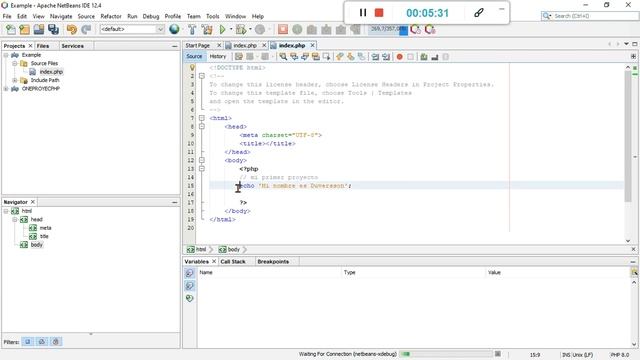Select index.php in the Projects tree
Viewport: 640px width, 360px height.
pyautogui.click(x=51, y=72)
